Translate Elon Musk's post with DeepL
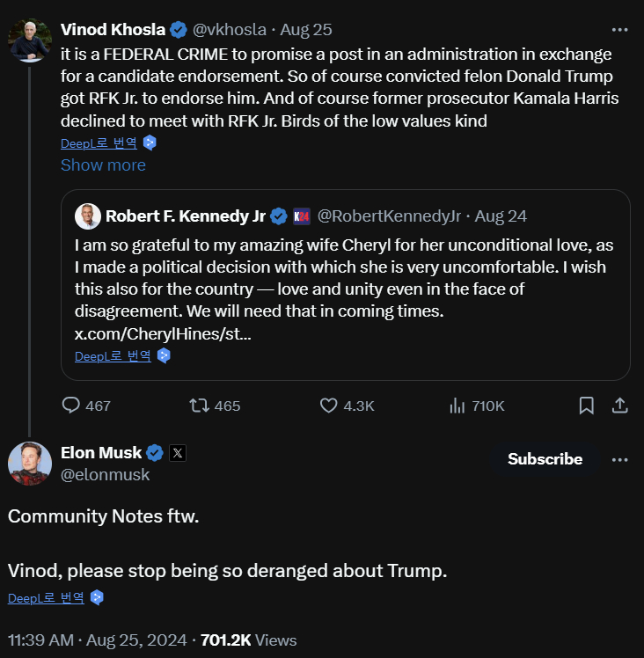Viewport: 644px width, 658px height. [46, 597]
